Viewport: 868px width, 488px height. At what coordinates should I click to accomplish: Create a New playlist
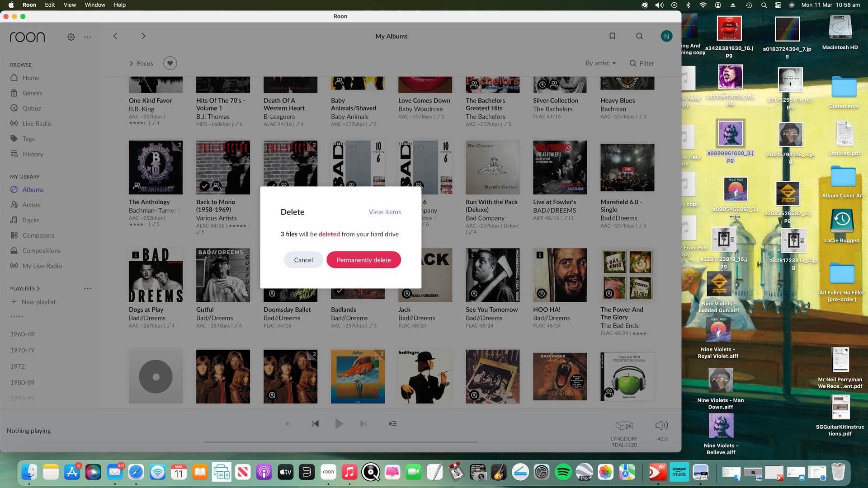click(33, 302)
